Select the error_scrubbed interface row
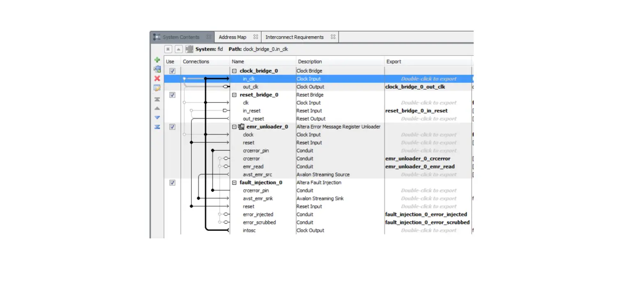Screen dimensions: 644x281 (318, 222)
